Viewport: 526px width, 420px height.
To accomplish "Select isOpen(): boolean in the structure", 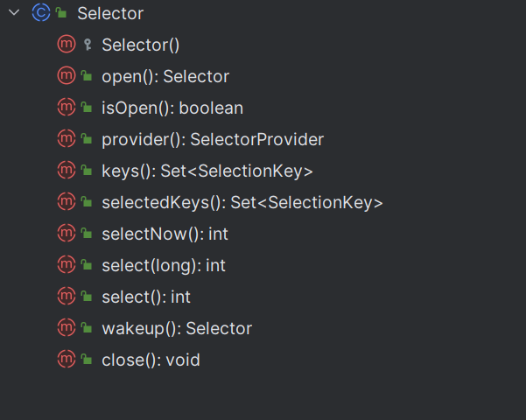I will [172, 108].
